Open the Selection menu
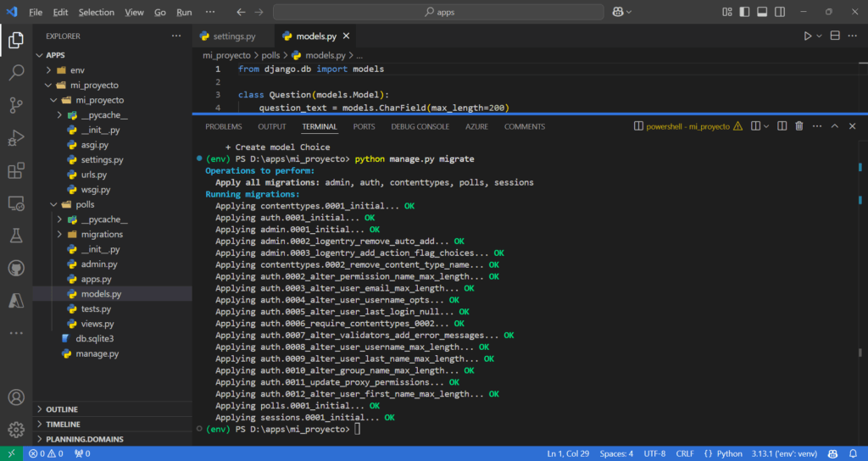The image size is (868, 461). point(97,12)
